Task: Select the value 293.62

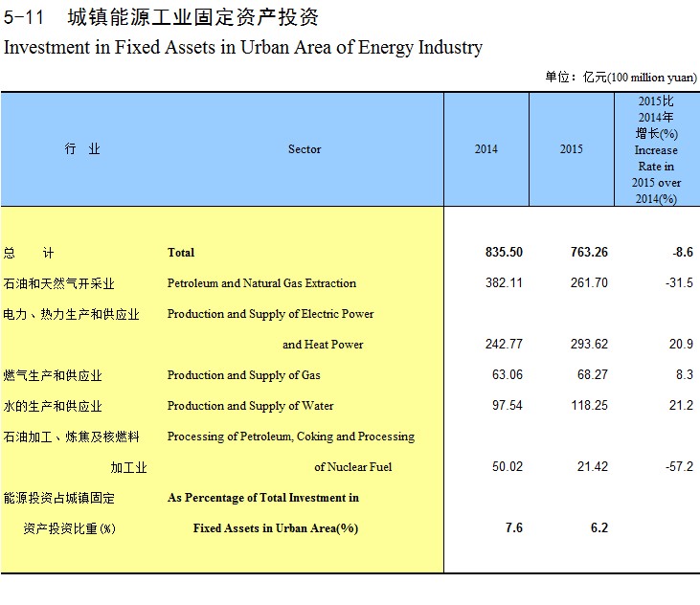Action: pos(589,344)
